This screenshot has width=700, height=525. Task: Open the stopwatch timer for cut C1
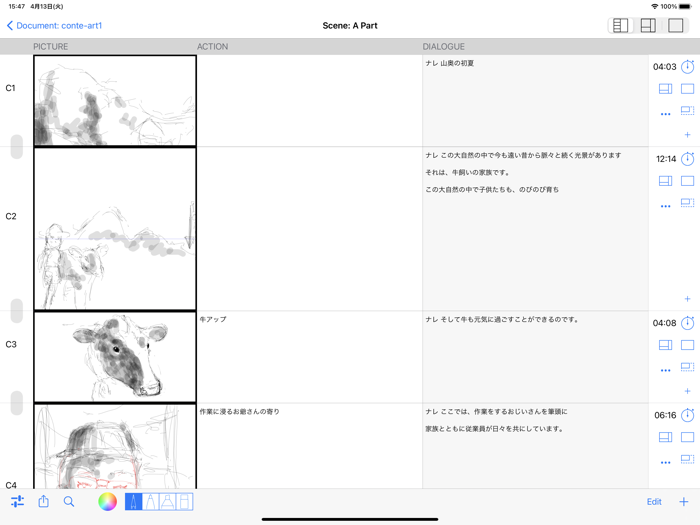(688, 67)
